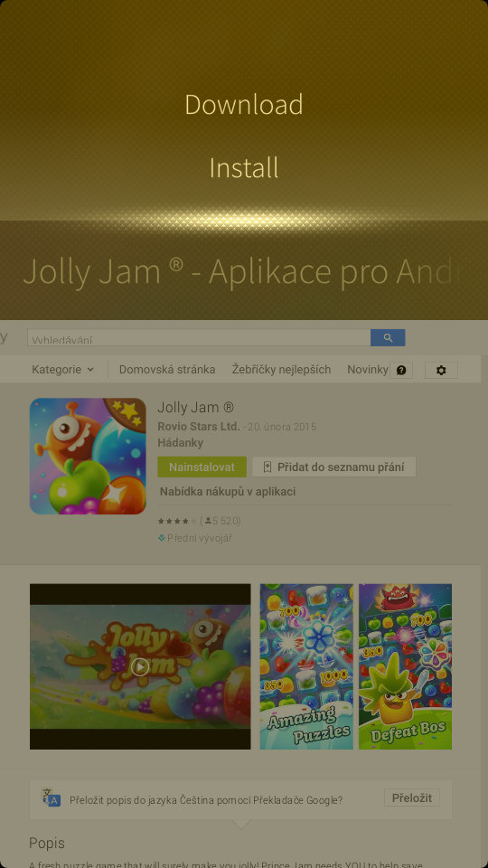Open the help question mark icon
488x868 pixels.
(401, 371)
